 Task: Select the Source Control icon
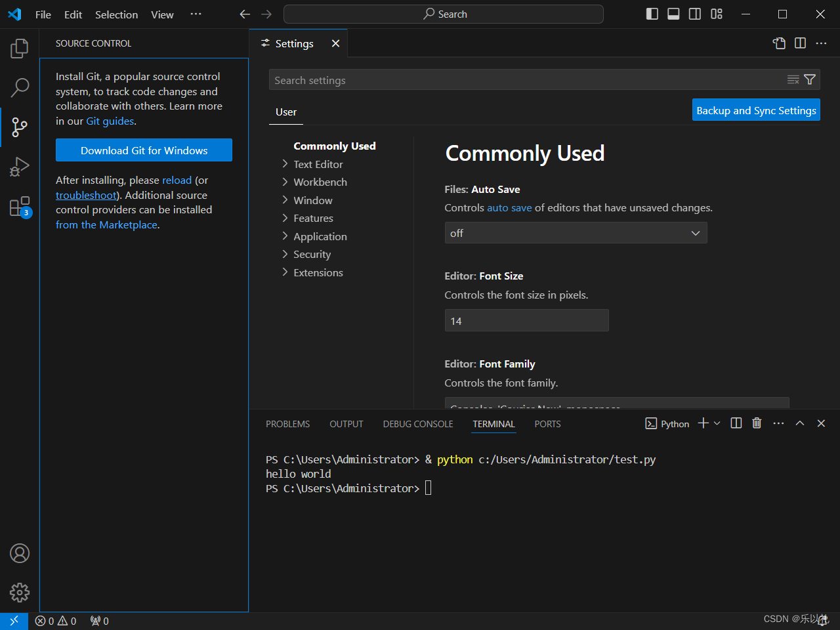tap(19, 127)
